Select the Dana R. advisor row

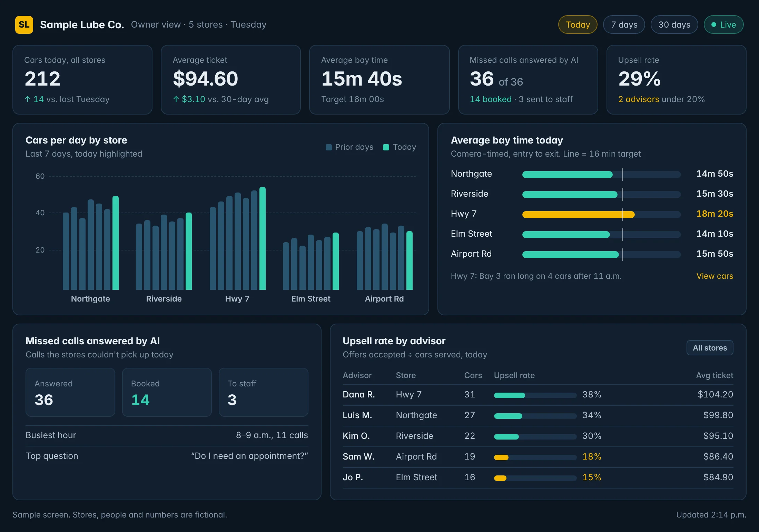[538, 395]
